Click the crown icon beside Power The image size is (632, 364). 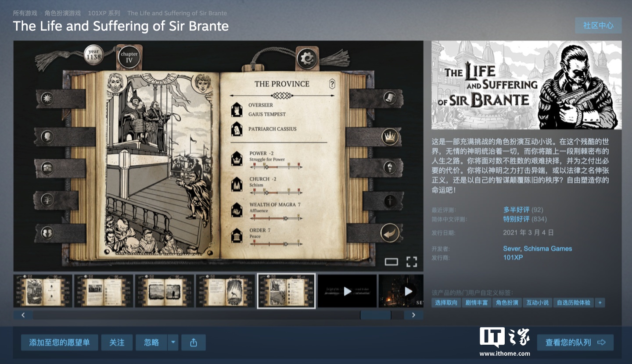pos(237,158)
